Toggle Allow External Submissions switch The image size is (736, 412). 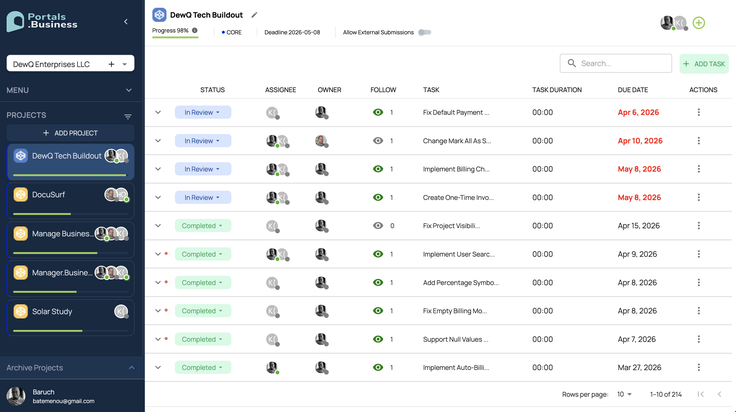tap(424, 32)
